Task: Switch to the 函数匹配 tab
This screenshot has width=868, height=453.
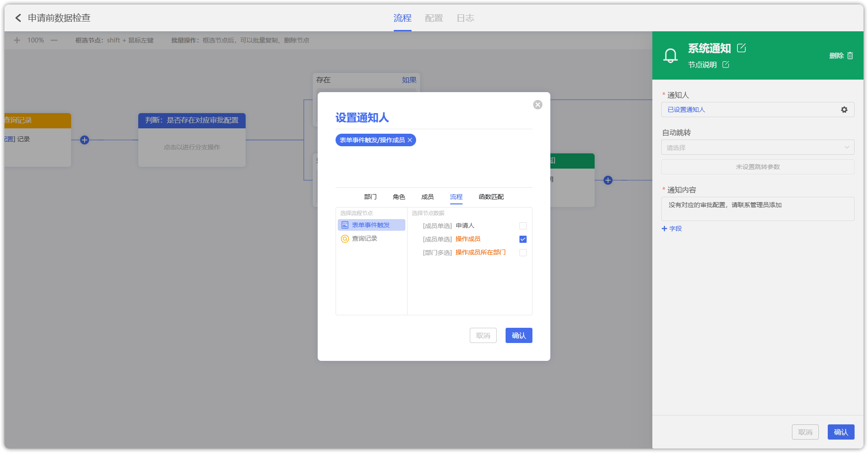Action: [x=491, y=197]
